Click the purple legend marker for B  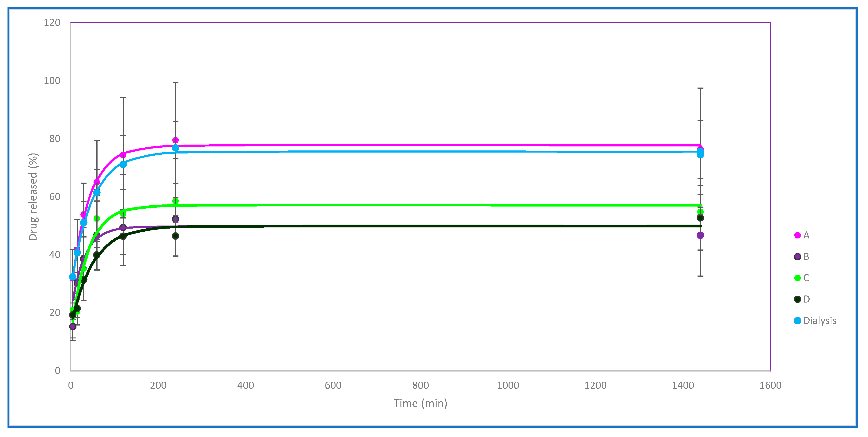coord(797,257)
